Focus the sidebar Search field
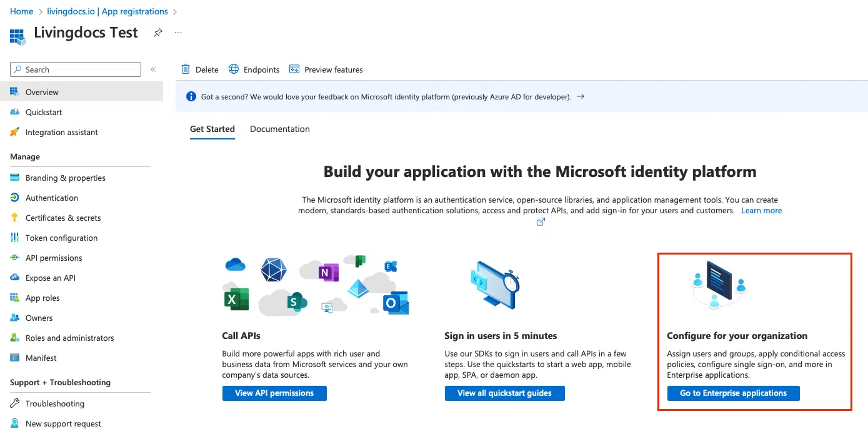This screenshot has height=434, width=868. [x=76, y=69]
